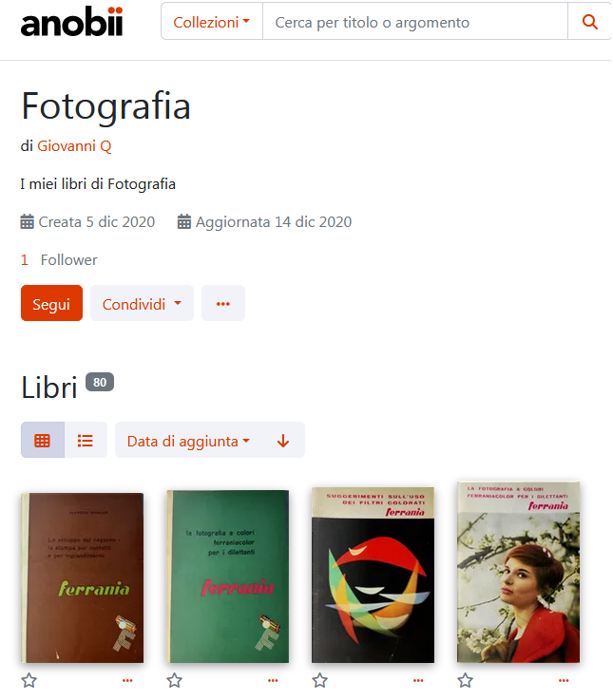The width and height of the screenshot is (613, 700).
Task: Switch to grid view of books
Action: pos(43,441)
